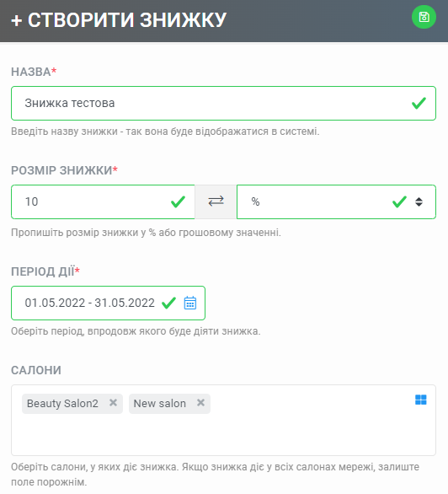448x494 pixels.
Task: Click the checkmark in the discount amount field
Action: pyautogui.click(x=178, y=201)
